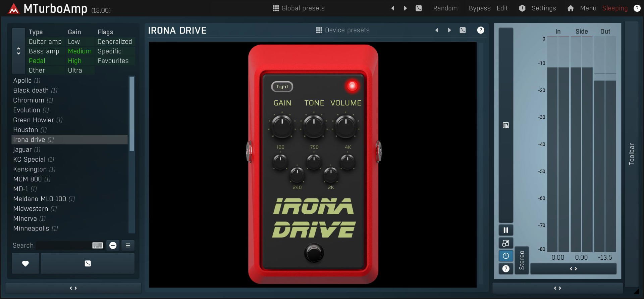Open the device help question mark

click(x=481, y=30)
